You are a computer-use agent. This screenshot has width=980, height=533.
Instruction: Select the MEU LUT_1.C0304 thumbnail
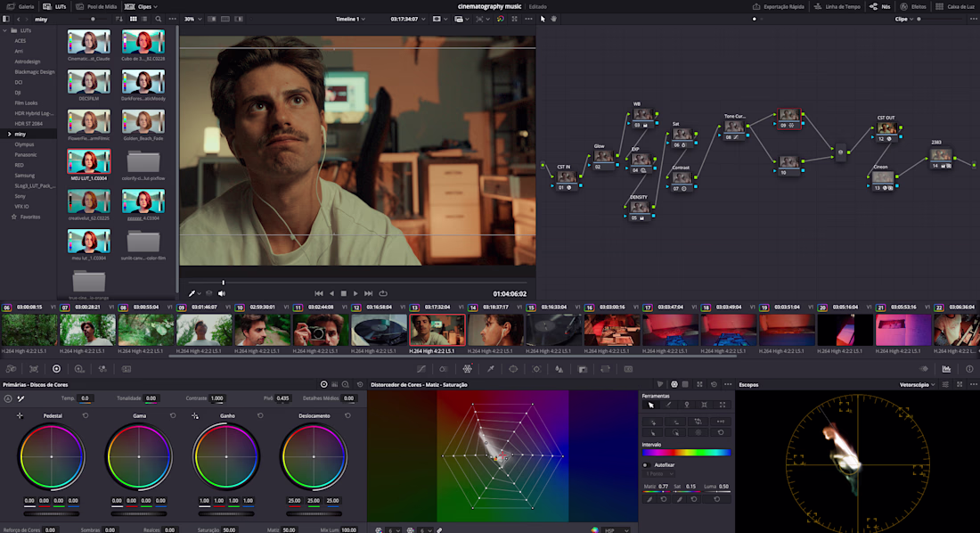click(x=89, y=161)
